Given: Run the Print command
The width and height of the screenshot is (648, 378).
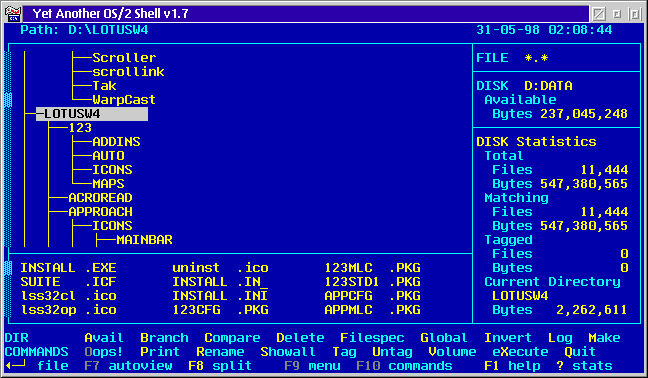Looking at the screenshot, I should (x=160, y=352).
